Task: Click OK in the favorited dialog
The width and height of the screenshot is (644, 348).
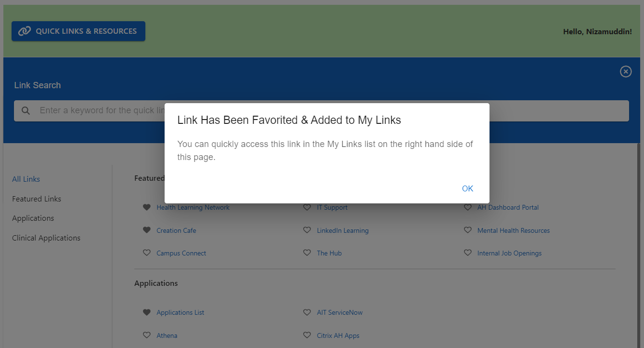Action: (x=467, y=188)
